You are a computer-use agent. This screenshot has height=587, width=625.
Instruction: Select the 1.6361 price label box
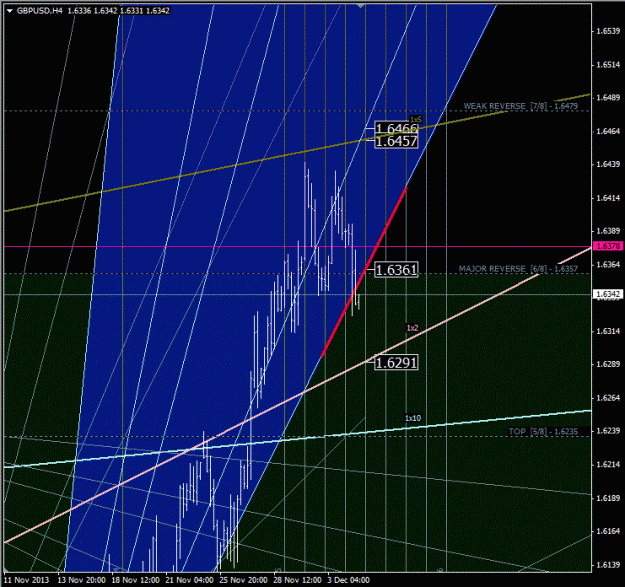[x=396, y=270]
